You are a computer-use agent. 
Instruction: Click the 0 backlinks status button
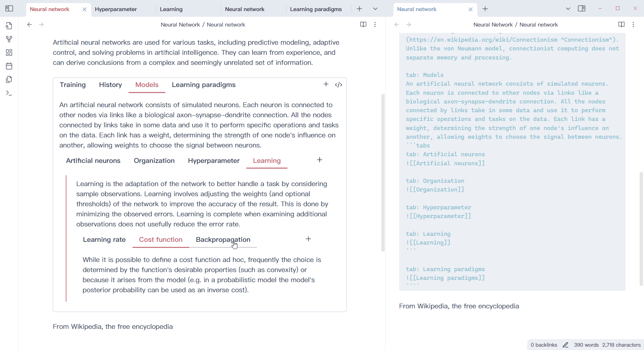(544, 345)
